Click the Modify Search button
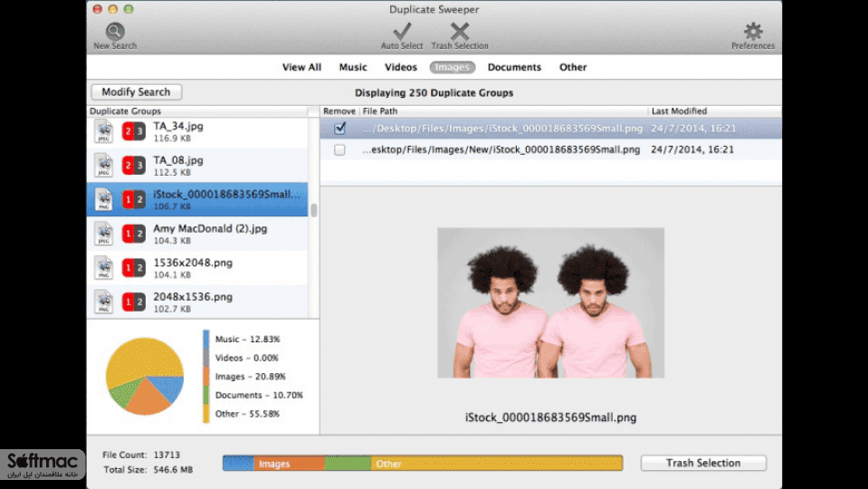The image size is (868, 489). point(136,92)
